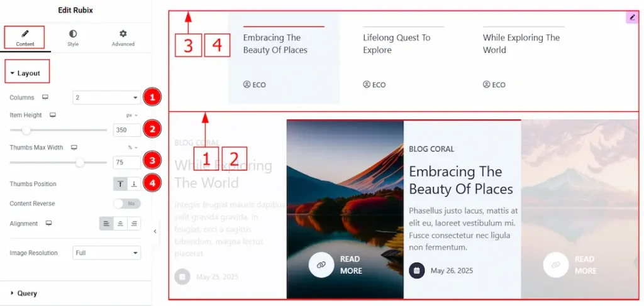Select thumbs position top icon

(x=120, y=184)
